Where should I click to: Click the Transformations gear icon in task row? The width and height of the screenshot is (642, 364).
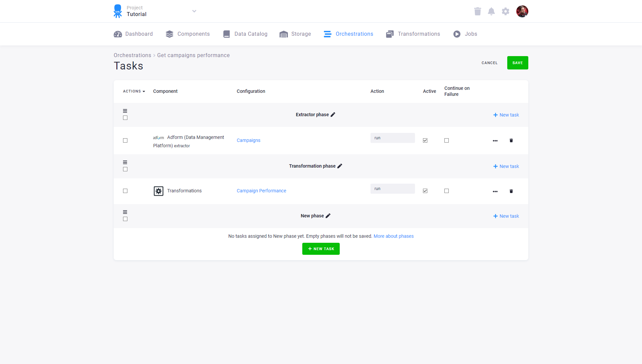pyautogui.click(x=158, y=191)
